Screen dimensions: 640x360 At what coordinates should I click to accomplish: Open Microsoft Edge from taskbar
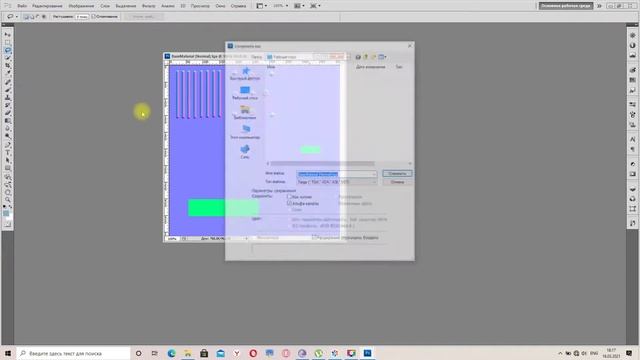(x=171, y=353)
